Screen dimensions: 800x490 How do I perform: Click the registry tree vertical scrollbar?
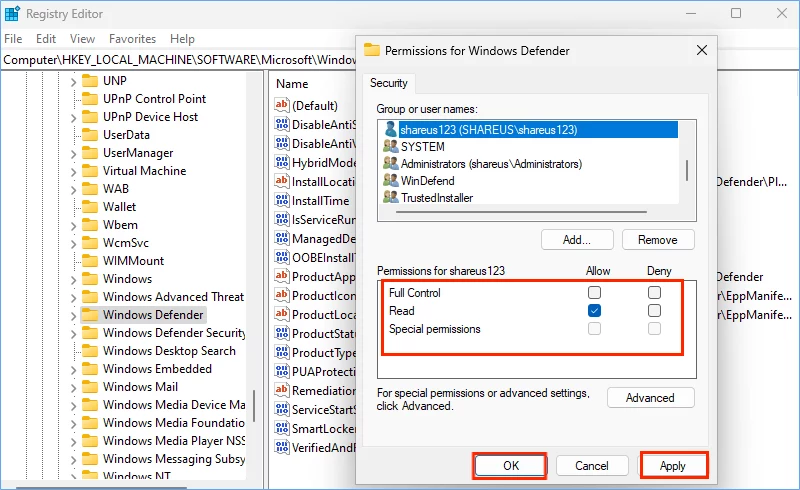coord(254,406)
